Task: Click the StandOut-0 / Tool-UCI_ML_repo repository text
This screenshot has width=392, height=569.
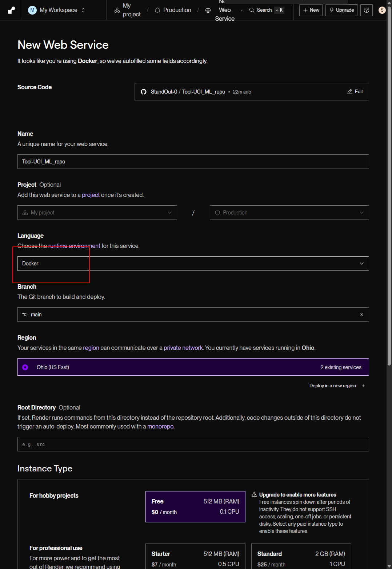Action: tap(188, 92)
